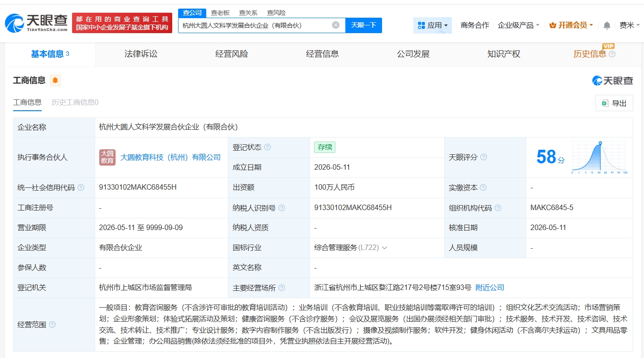This screenshot has height=358, width=644.
Task: Open the 经营风险 tab
Action: (232, 54)
